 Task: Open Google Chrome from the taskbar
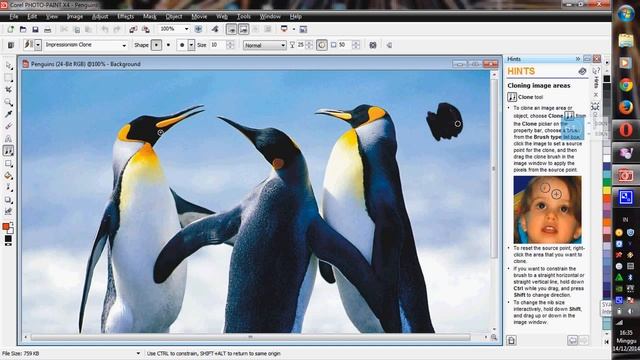[626, 85]
